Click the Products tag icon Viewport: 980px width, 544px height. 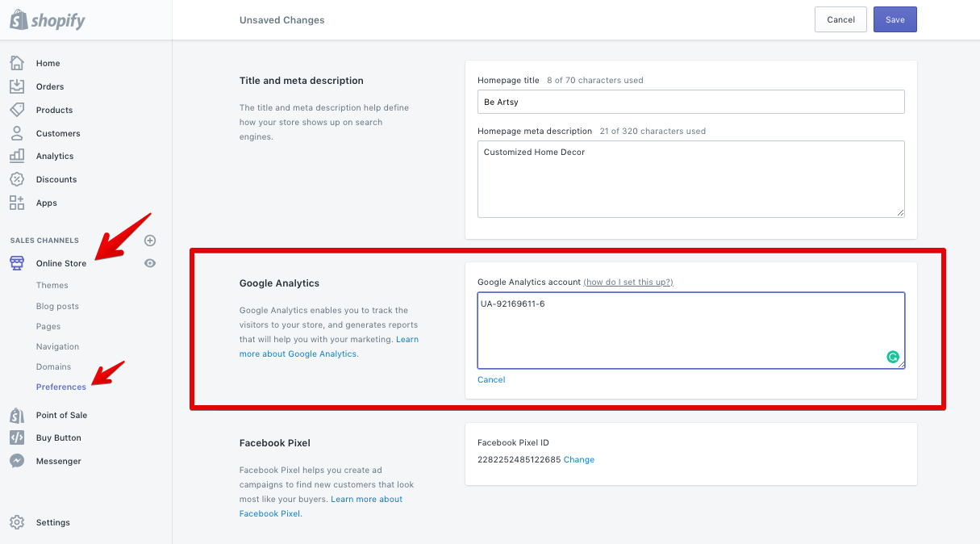[17, 110]
